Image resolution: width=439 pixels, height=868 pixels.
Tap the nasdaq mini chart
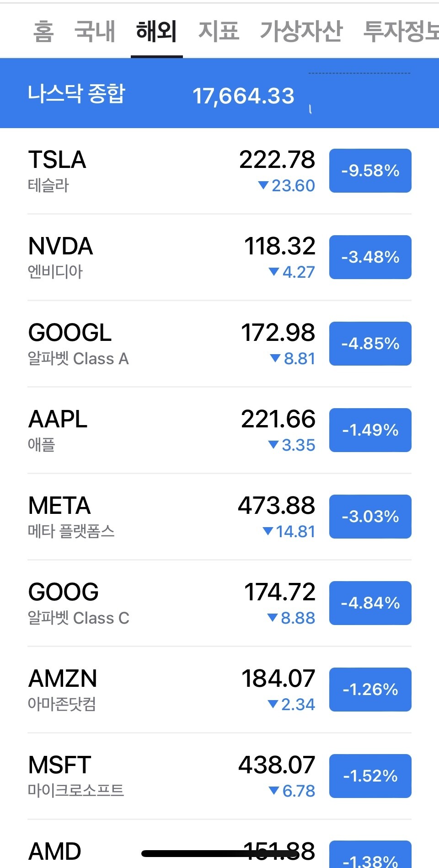[x=359, y=93]
